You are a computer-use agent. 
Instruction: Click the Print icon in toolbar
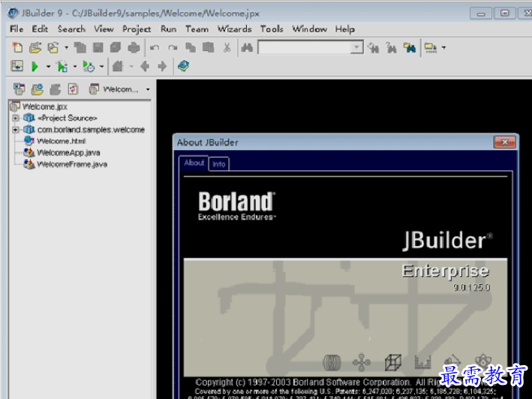coord(134,47)
